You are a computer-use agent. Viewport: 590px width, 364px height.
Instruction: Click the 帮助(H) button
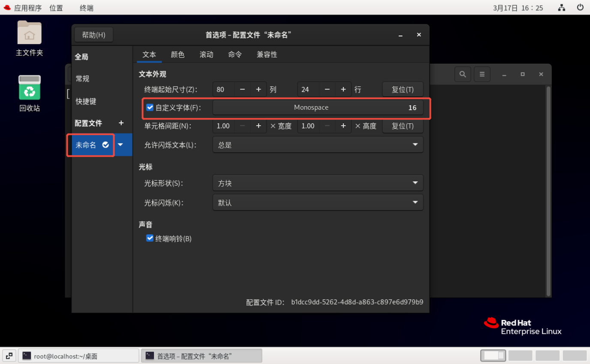(93, 35)
